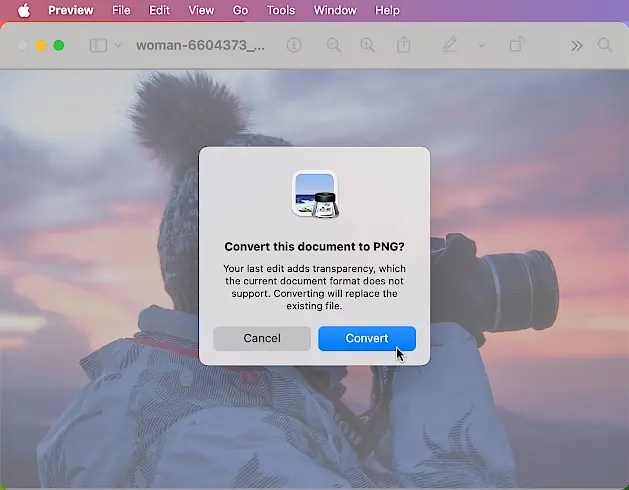The image size is (629, 490).
Task: Open the Window menu
Action: tap(335, 10)
